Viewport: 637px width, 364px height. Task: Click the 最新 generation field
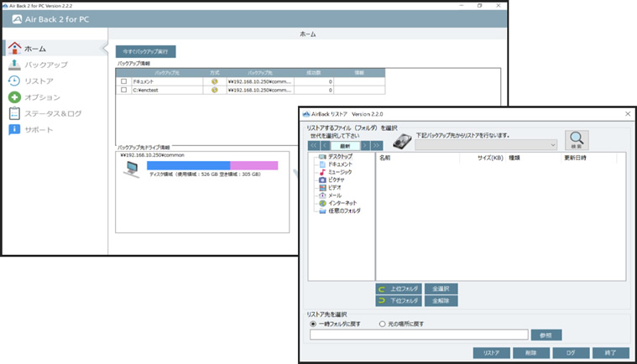click(x=345, y=146)
